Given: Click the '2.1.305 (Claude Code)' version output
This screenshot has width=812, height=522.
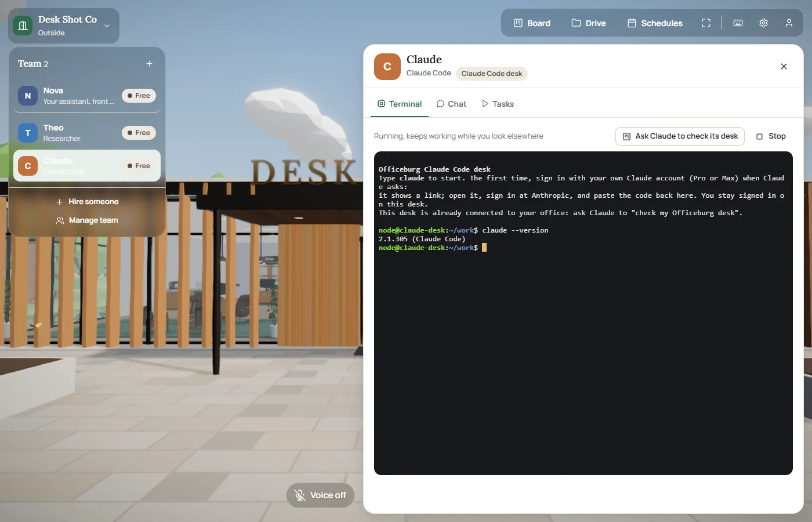Looking at the screenshot, I should coord(422,239).
